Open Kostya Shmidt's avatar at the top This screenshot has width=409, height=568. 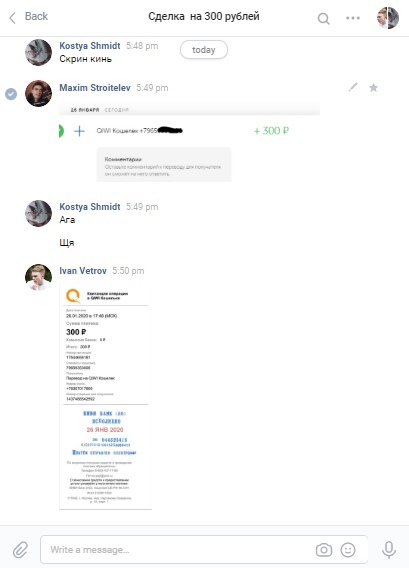(38, 53)
